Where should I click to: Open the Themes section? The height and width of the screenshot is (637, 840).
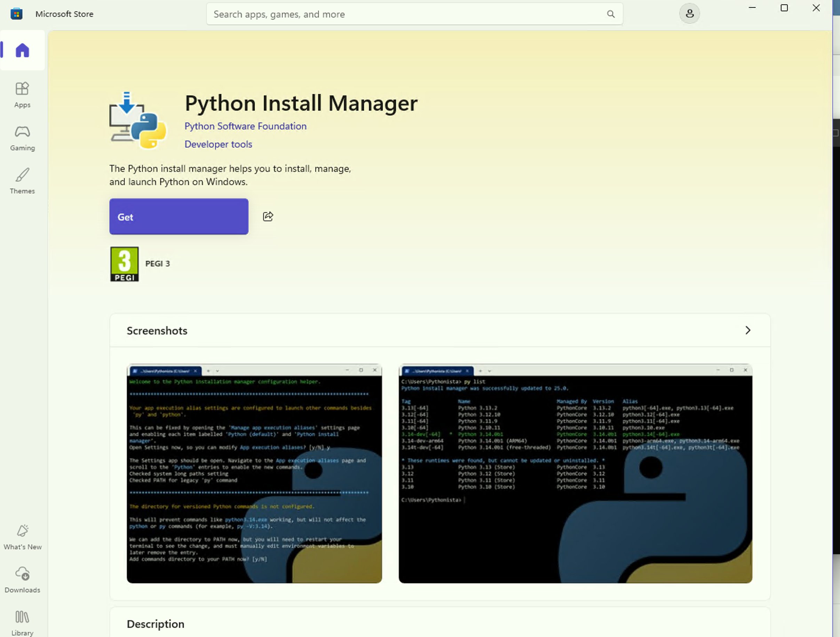[22, 182]
